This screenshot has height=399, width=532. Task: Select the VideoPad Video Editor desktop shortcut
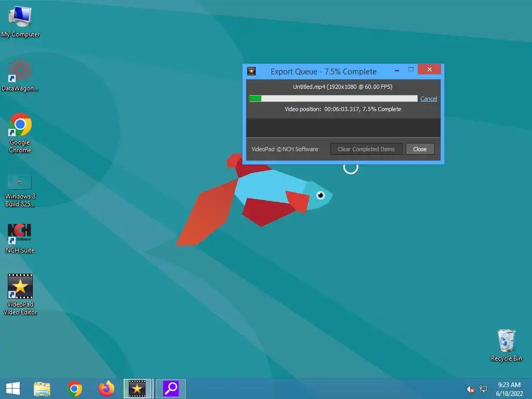pyautogui.click(x=20, y=294)
